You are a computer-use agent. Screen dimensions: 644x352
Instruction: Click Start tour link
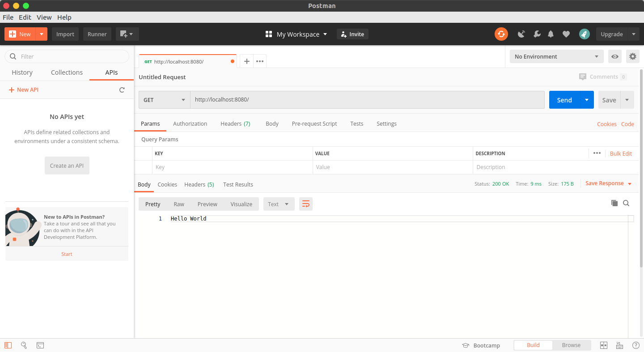[x=67, y=254]
